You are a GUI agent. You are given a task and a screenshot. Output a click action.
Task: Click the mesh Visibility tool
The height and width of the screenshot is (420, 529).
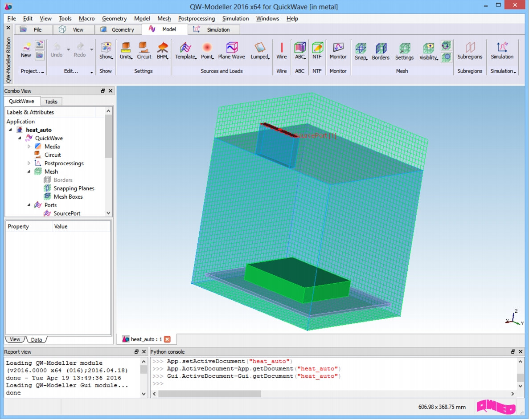click(x=429, y=51)
